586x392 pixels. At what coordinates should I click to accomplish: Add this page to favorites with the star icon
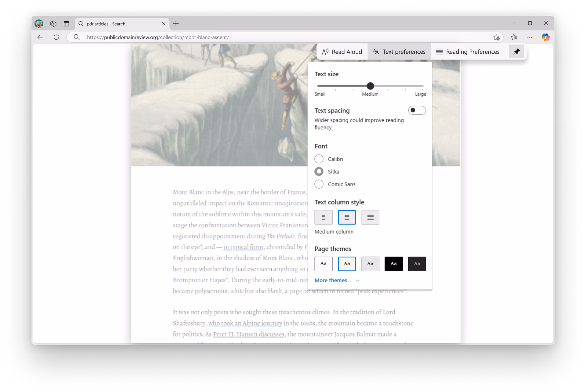click(497, 37)
